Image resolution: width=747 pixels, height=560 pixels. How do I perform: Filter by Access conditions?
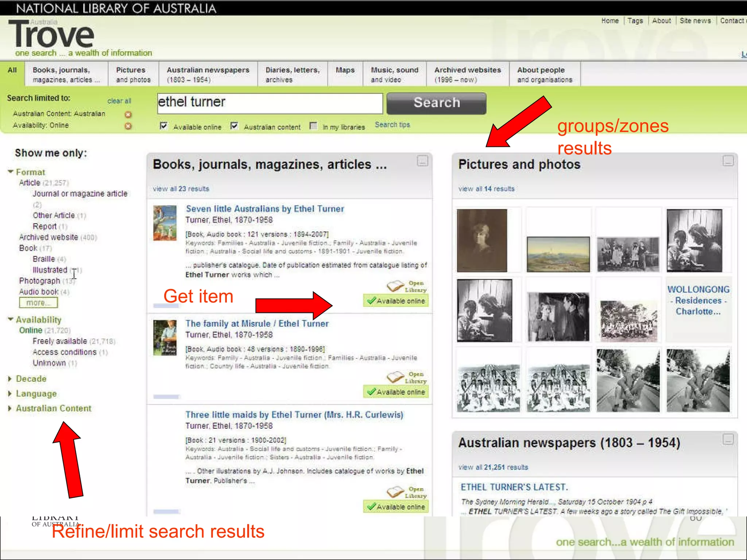(x=65, y=352)
